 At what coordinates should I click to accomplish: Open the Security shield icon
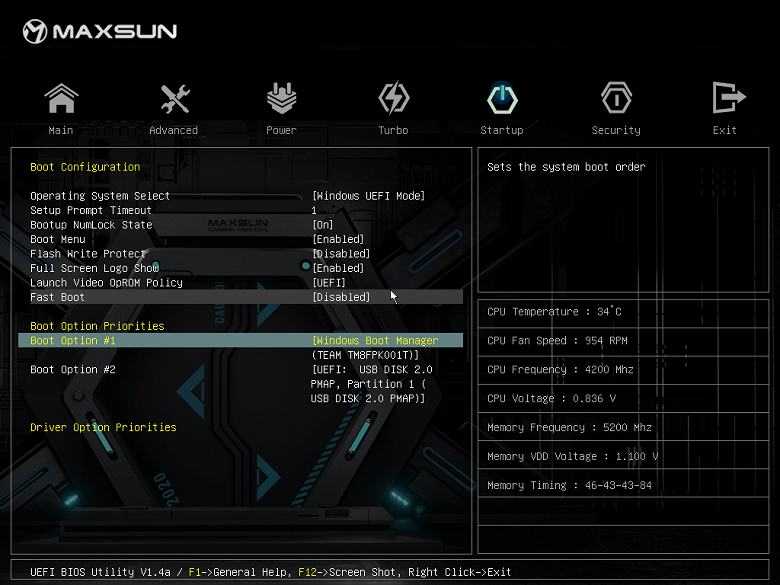point(616,99)
